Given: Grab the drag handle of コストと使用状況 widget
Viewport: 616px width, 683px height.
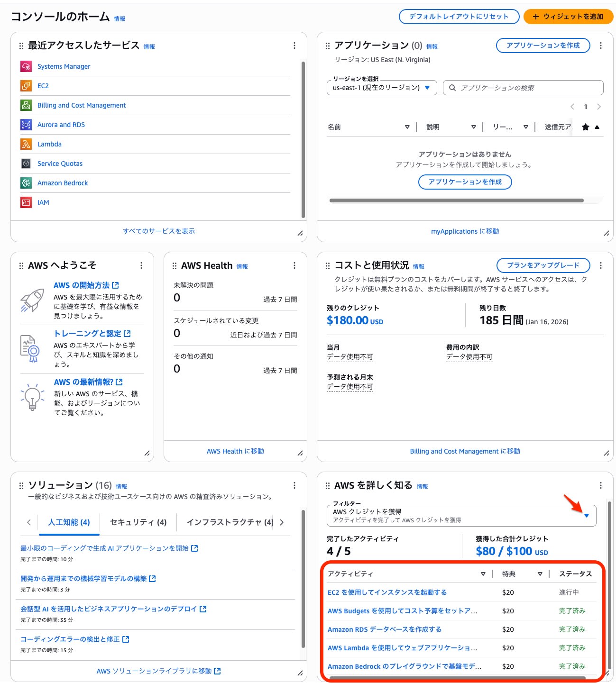Looking at the screenshot, I should (328, 266).
